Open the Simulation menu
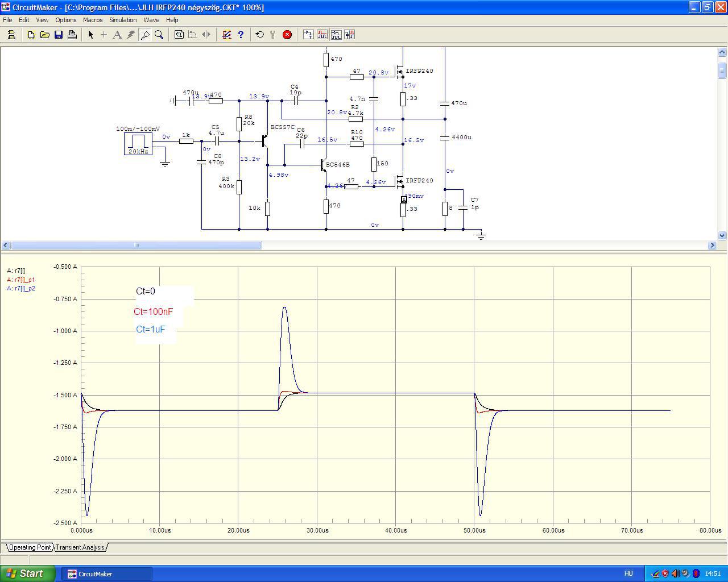This screenshot has height=582, width=728. pyautogui.click(x=123, y=20)
